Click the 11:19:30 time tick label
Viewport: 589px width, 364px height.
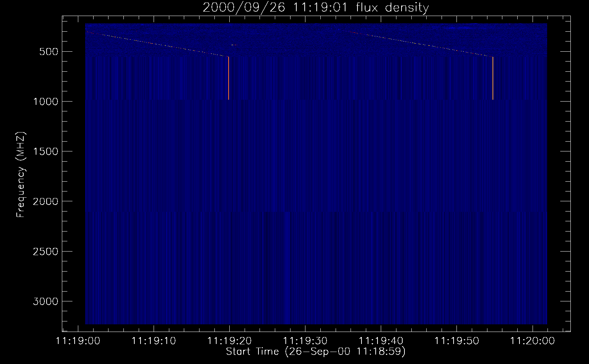(305, 341)
